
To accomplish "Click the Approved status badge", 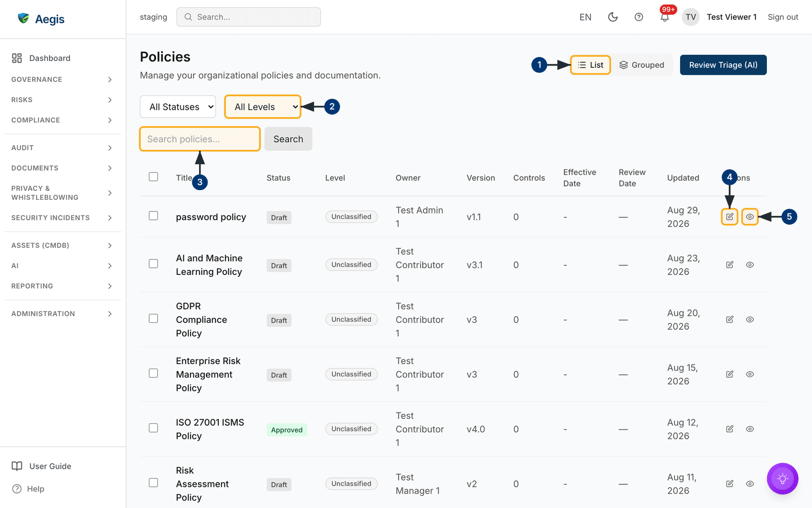I will click(286, 430).
